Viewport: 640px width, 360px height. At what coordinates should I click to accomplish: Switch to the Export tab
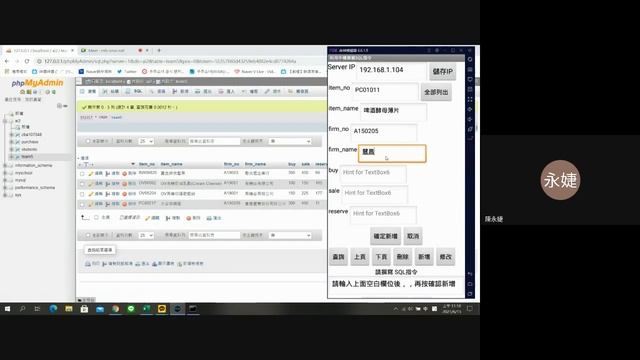(x=203, y=91)
